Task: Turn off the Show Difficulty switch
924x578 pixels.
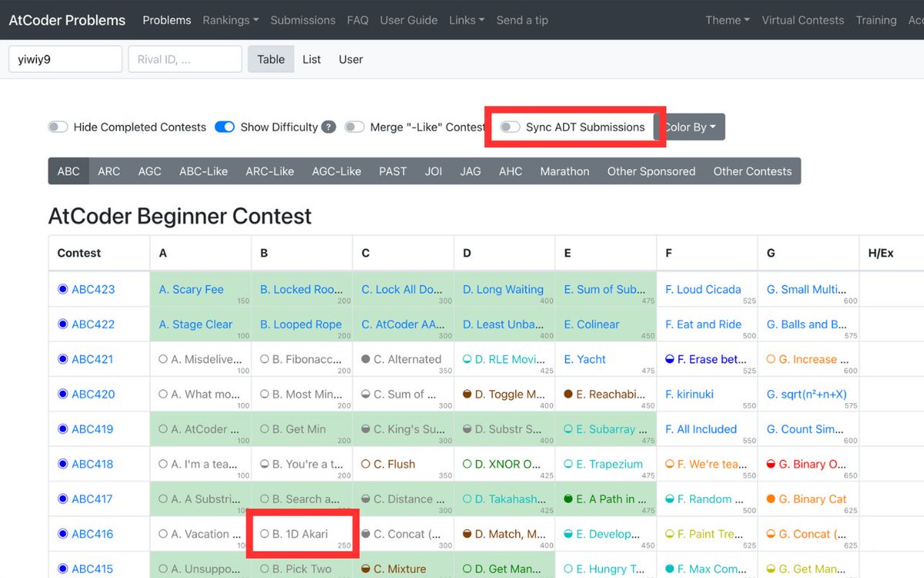Action: [224, 127]
